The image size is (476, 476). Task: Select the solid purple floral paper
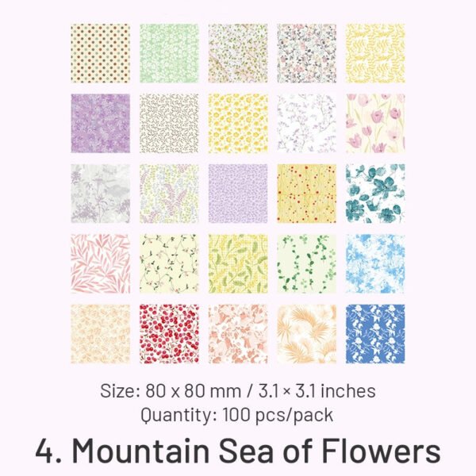click(101, 123)
